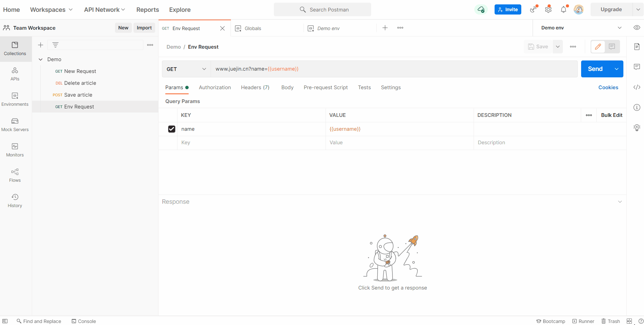Switch to the Headers tab
The height and width of the screenshot is (325, 644).
coord(255,87)
